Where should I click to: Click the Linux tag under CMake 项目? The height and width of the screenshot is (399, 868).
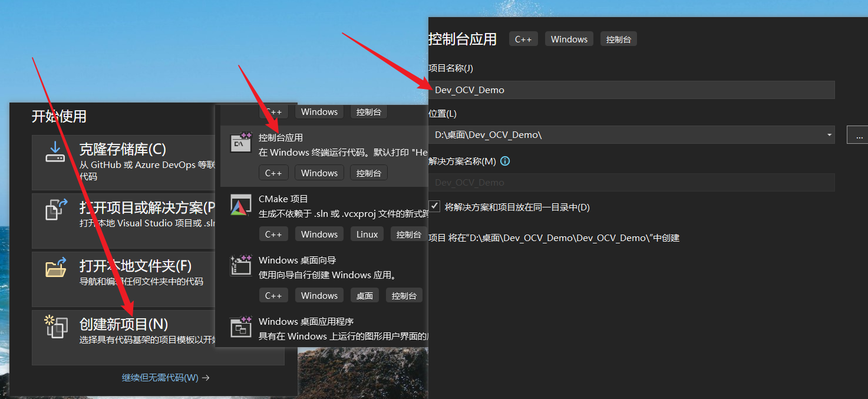[367, 234]
